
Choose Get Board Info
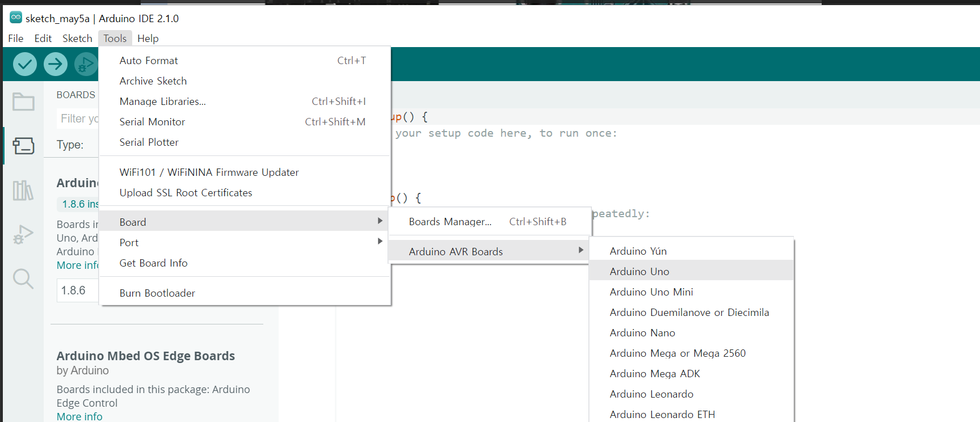[x=245, y=263]
